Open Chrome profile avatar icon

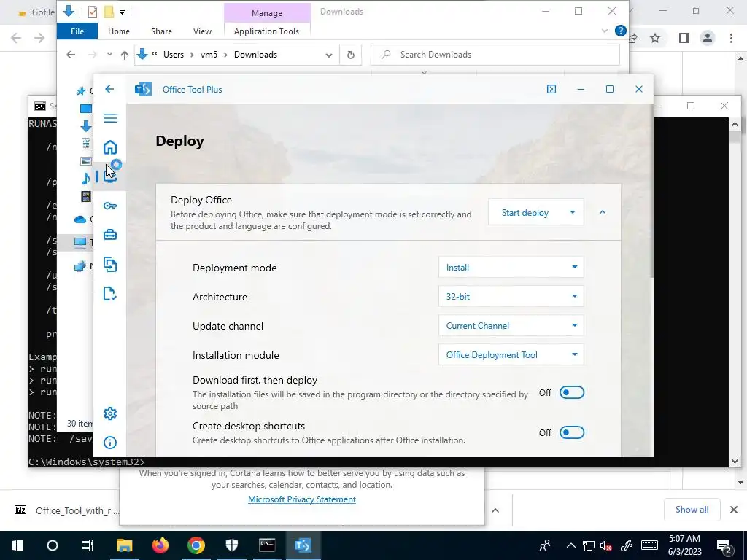[x=708, y=38]
